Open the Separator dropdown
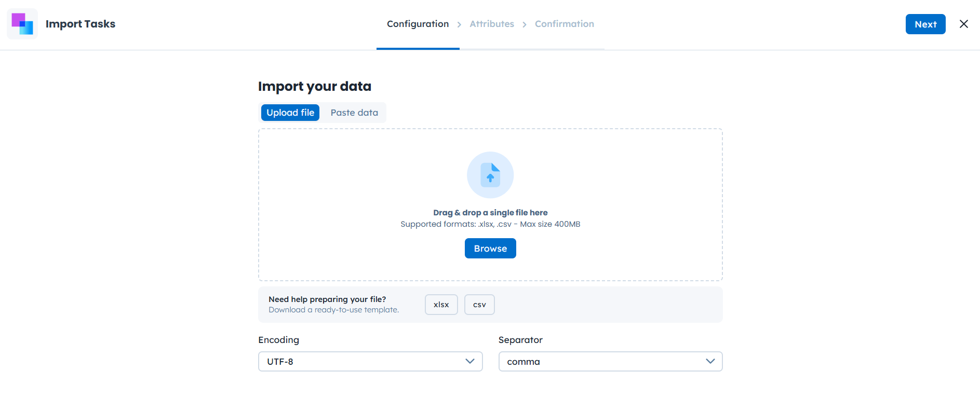 click(602, 362)
